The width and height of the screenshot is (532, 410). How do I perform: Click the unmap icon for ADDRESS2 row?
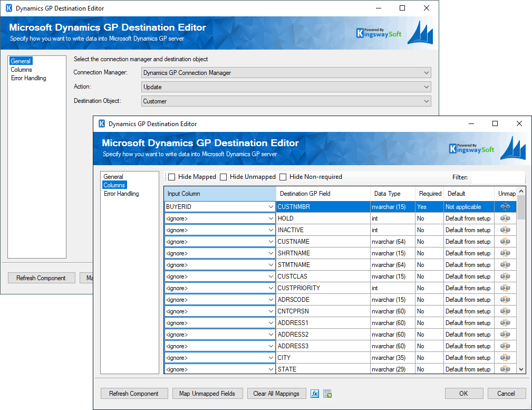click(x=505, y=335)
